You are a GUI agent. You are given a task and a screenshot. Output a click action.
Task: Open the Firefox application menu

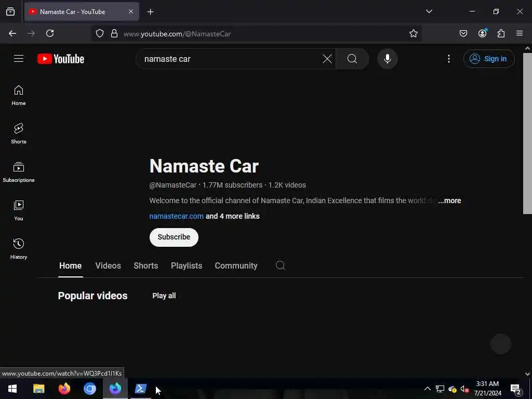pyautogui.click(x=520, y=33)
